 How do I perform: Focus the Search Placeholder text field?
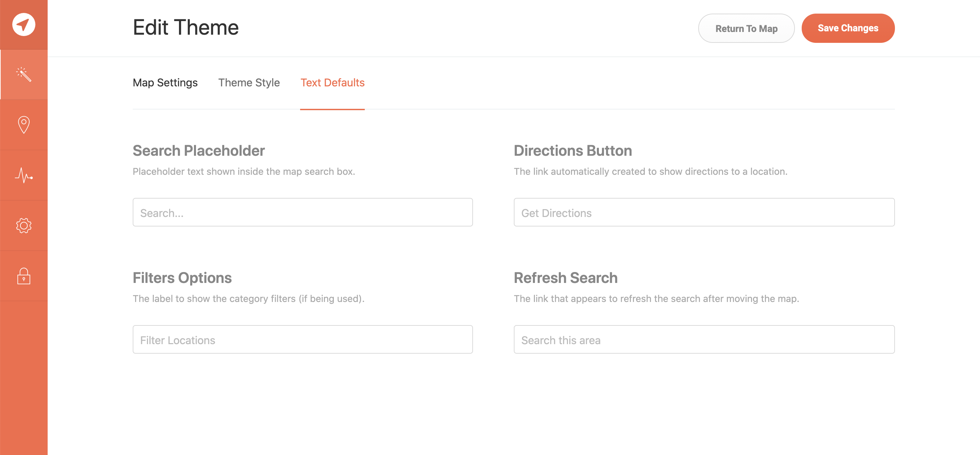click(x=303, y=213)
